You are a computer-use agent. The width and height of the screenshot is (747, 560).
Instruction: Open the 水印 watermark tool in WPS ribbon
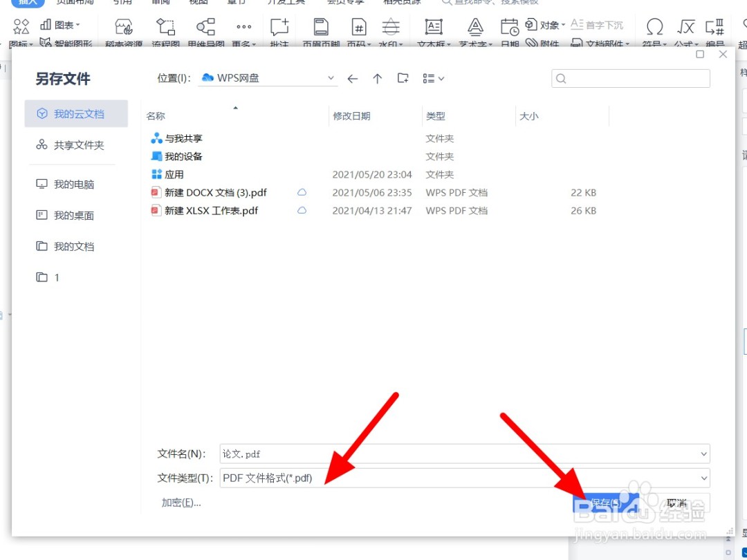(x=391, y=33)
